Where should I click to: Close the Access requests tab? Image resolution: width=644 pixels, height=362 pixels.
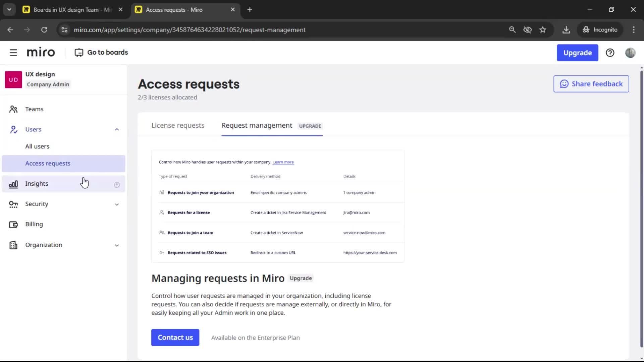233,10
